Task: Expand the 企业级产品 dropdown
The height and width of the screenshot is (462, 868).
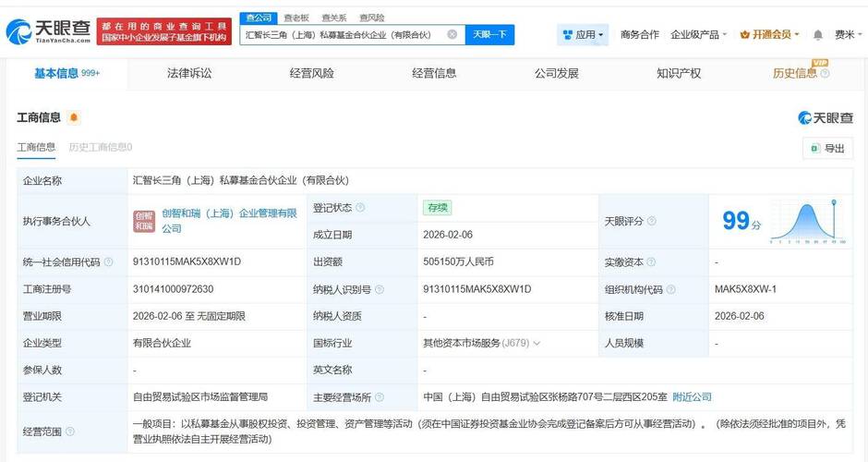Action: [x=699, y=35]
